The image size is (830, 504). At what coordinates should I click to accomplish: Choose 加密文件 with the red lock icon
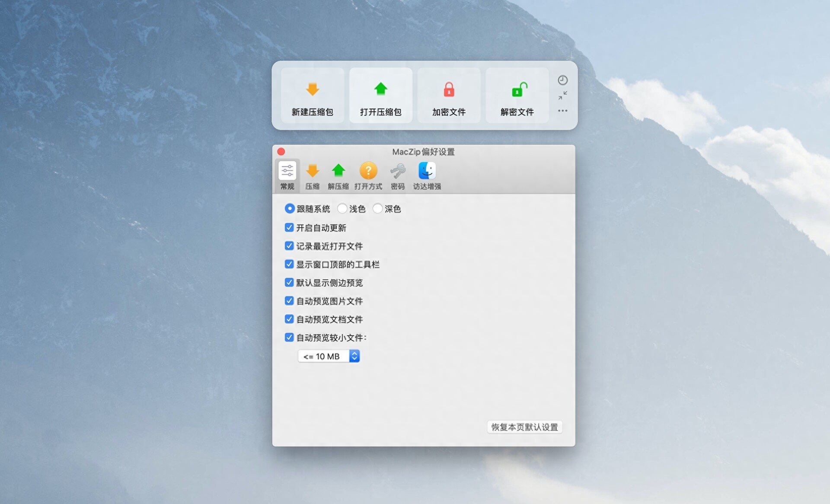coord(449,96)
